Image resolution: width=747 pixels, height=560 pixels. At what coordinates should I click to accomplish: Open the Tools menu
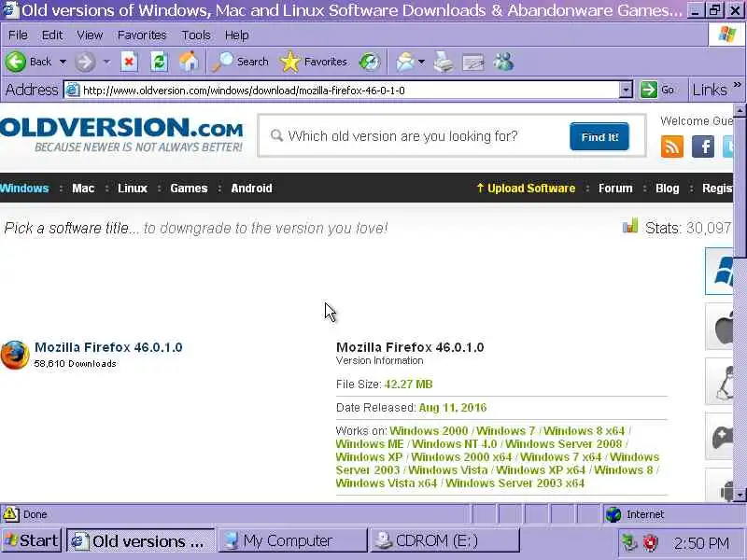pos(196,35)
